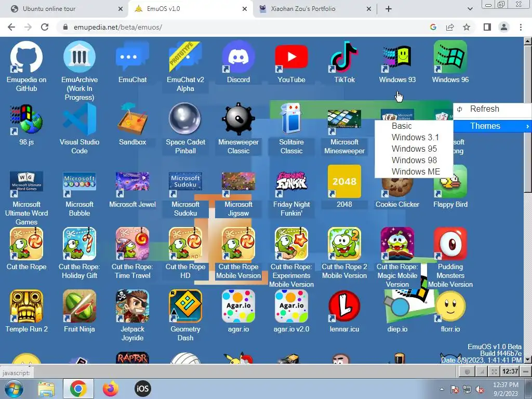
Task: Bookmark this page with the star
Action: (467, 27)
